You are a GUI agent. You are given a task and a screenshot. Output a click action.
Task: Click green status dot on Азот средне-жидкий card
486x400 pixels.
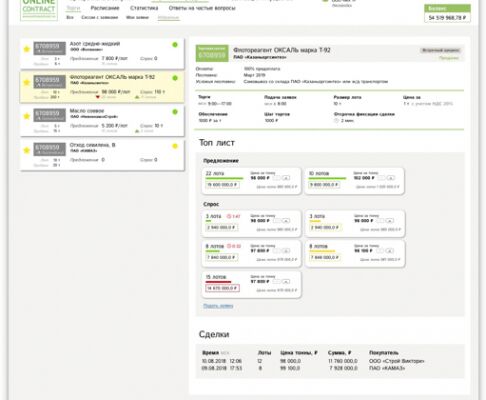pos(175,45)
